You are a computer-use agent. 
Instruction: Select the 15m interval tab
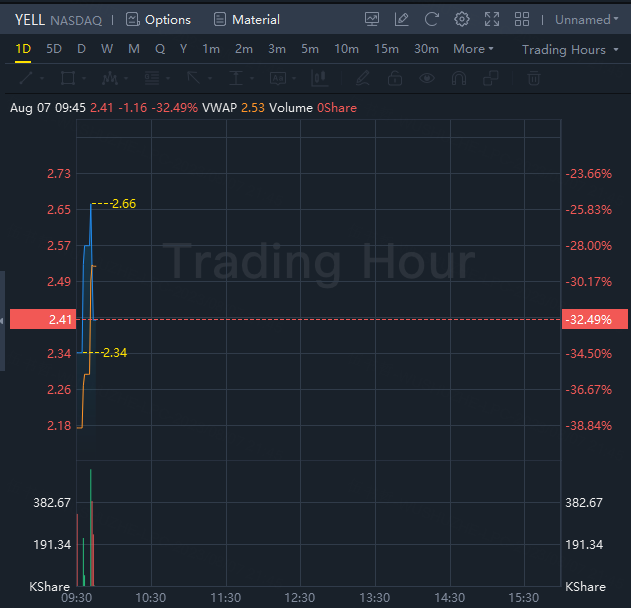[x=386, y=49]
